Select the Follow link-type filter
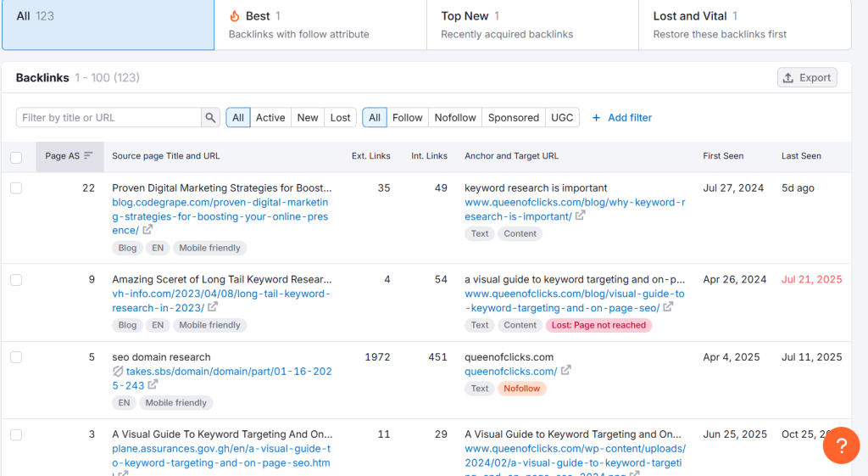868x476 pixels. tap(407, 117)
